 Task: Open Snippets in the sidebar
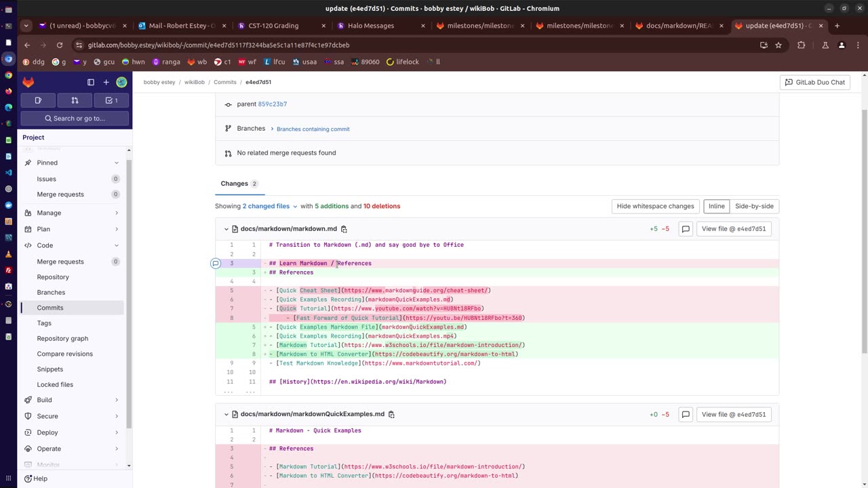pos(71,369)
